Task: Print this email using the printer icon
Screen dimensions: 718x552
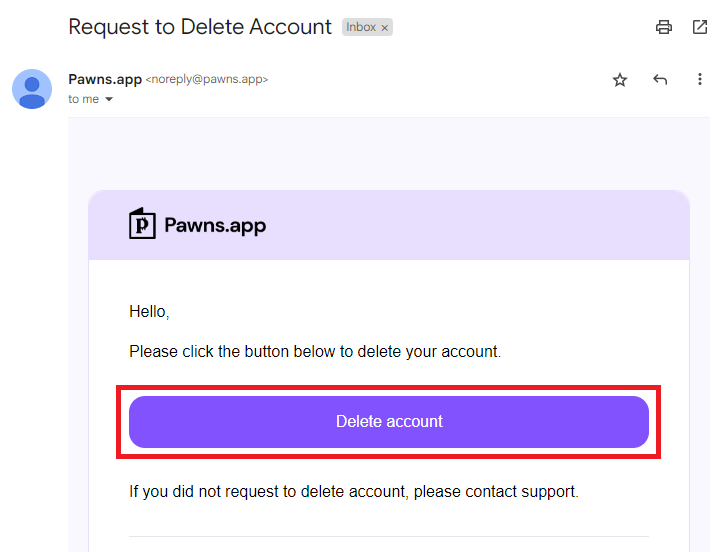Action: click(664, 27)
